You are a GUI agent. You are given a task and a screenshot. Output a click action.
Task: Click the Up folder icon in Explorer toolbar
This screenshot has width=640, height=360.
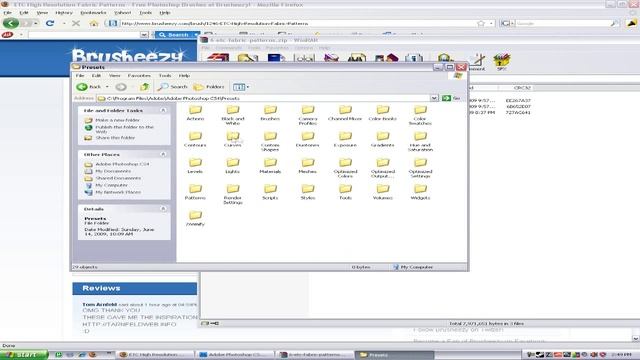tap(144, 87)
